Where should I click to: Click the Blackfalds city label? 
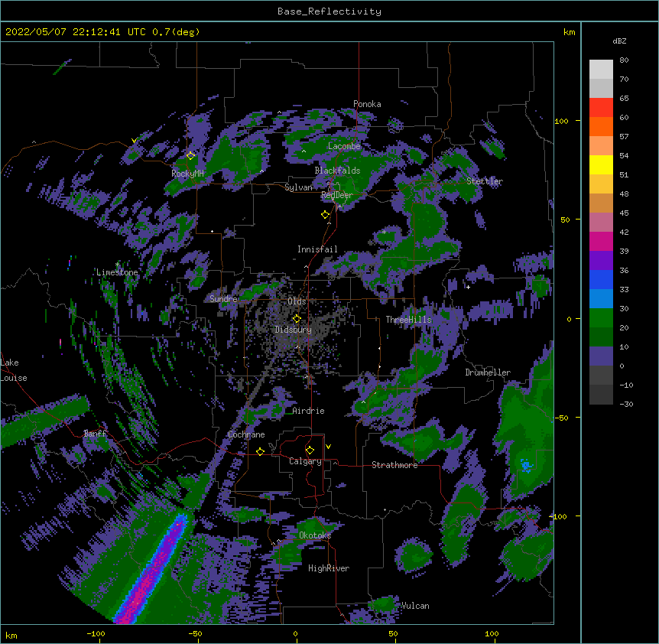337,171
